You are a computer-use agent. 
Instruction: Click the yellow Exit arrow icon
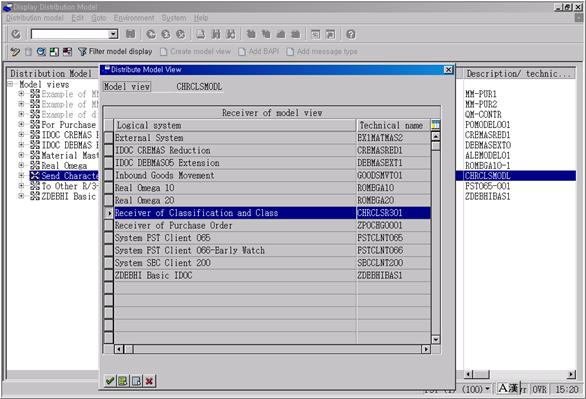(x=166, y=34)
